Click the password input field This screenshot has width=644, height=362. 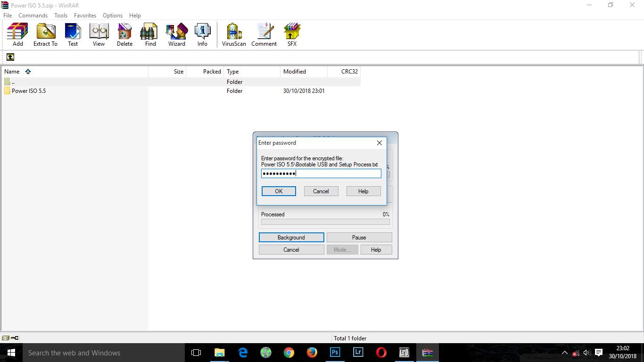pyautogui.click(x=321, y=173)
